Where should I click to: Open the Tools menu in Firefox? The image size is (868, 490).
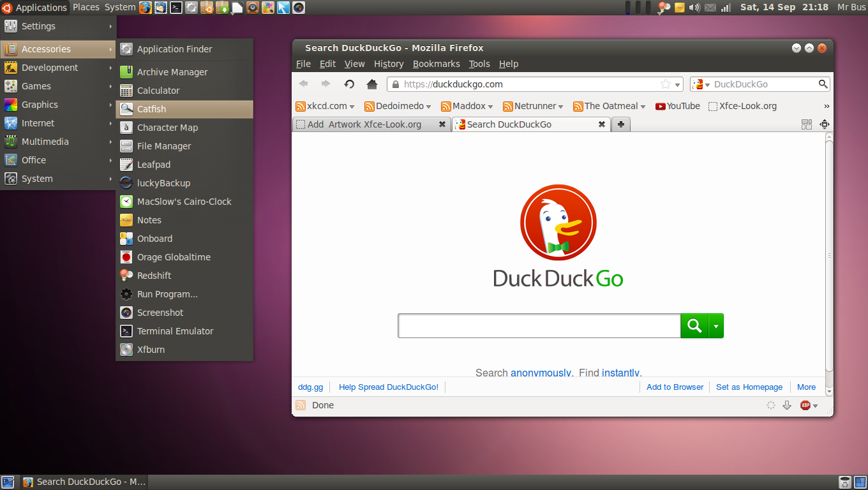click(x=479, y=64)
